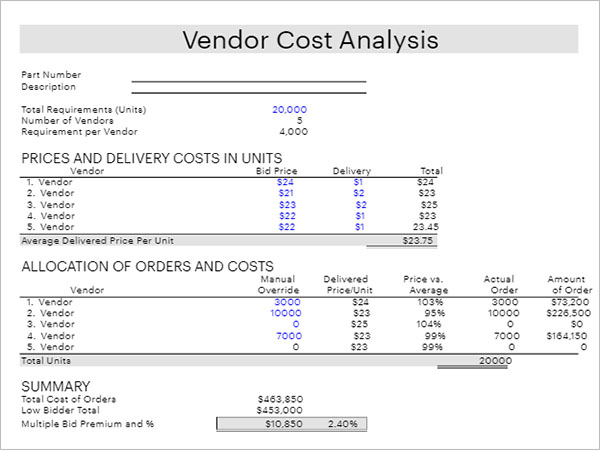Select the Part Number entry field

tap(248, 75)
